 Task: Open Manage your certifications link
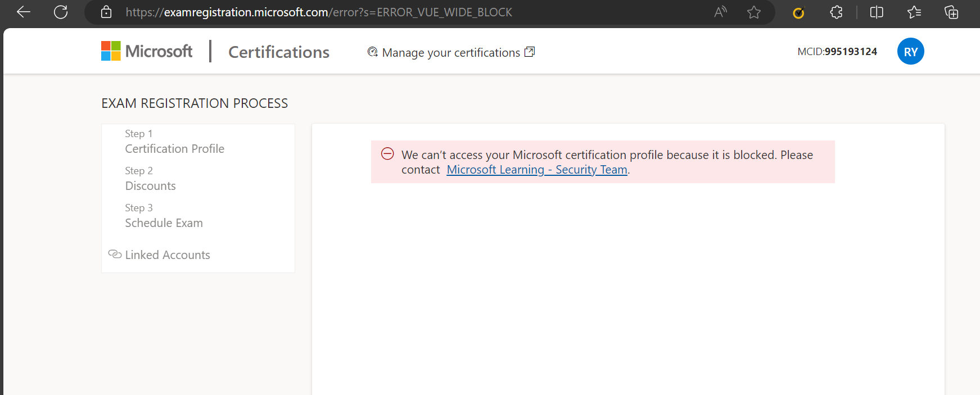point(451,52)
